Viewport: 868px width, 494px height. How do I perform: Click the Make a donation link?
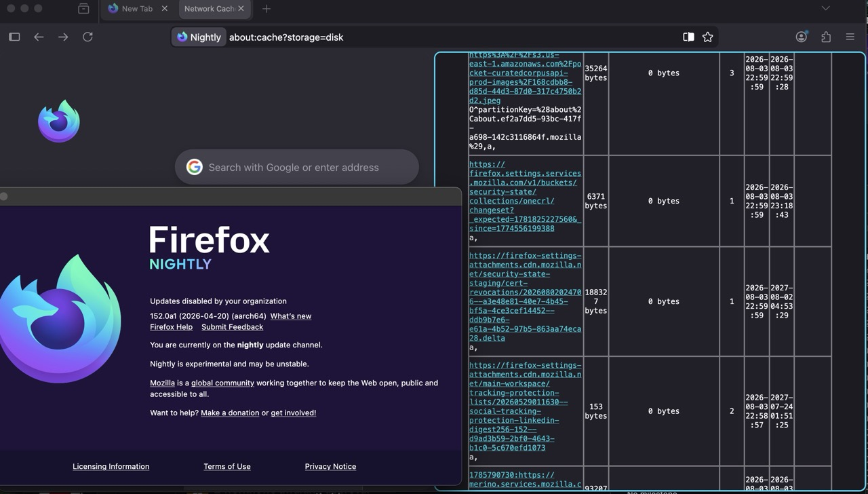tap(230, 413)
